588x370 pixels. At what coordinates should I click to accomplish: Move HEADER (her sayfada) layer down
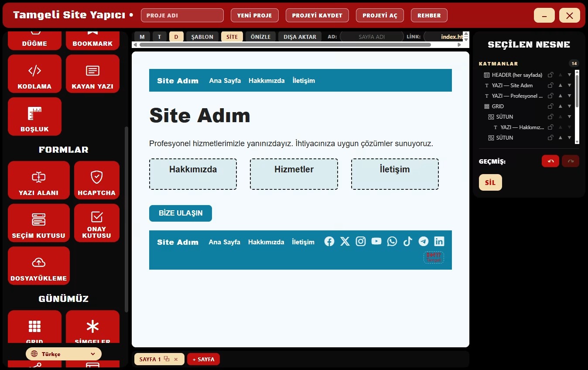[569, 75]
